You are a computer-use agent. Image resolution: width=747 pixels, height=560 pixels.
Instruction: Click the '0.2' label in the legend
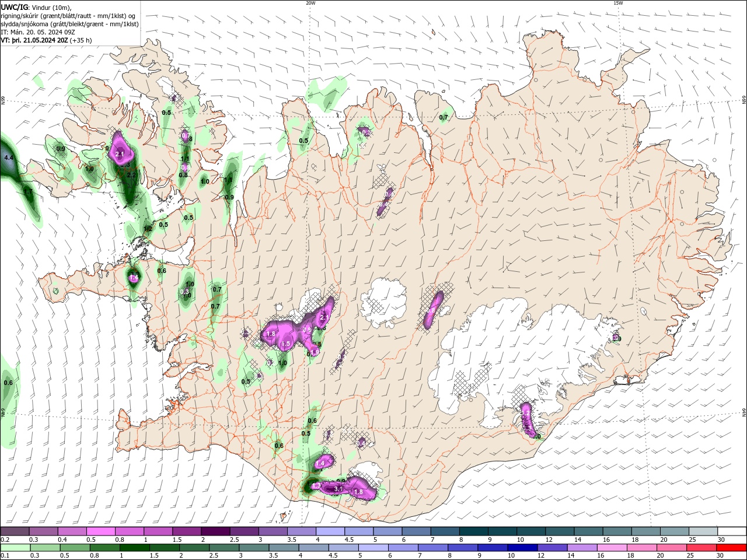pyautogui.click(x=5, y=540)
